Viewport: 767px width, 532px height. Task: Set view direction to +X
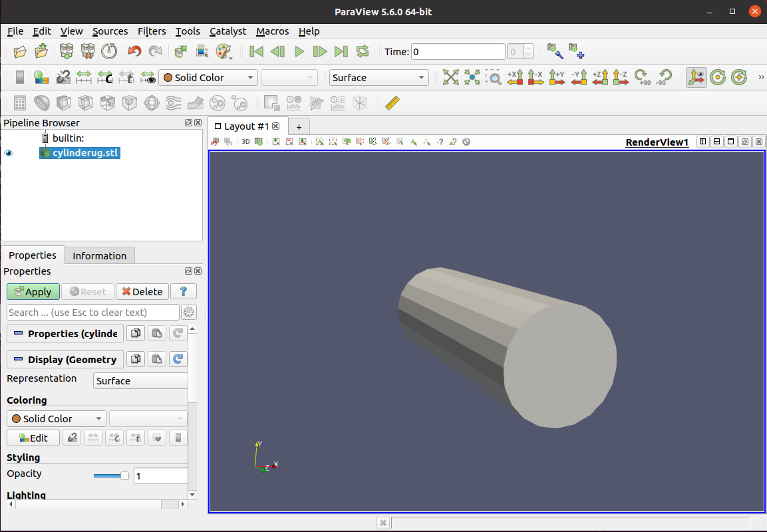[515, 77]
